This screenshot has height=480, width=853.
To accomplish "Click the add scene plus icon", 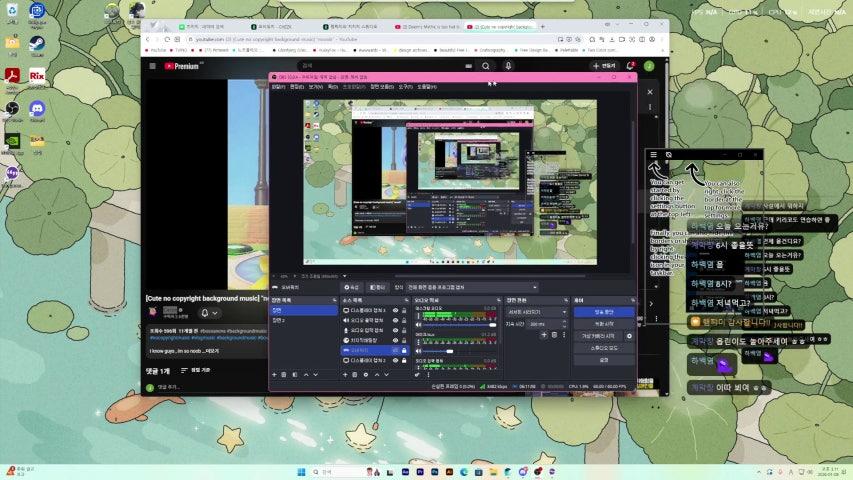I will (274, 375).
